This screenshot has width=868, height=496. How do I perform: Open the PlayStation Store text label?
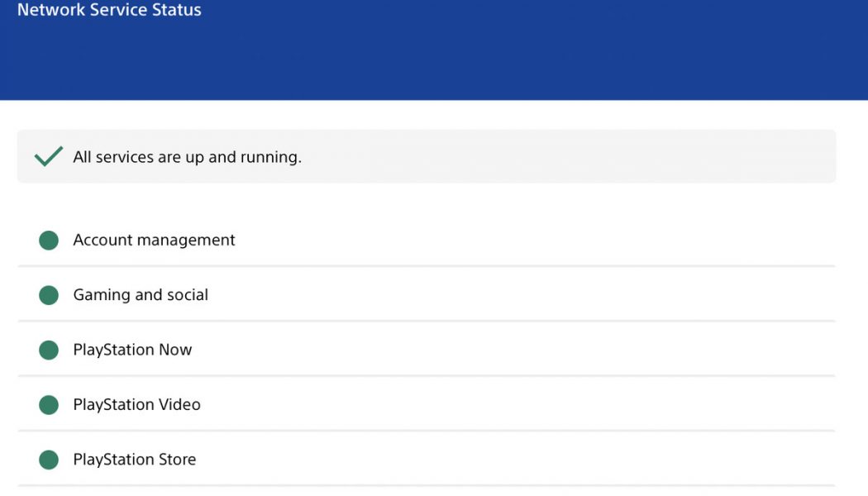135,460
